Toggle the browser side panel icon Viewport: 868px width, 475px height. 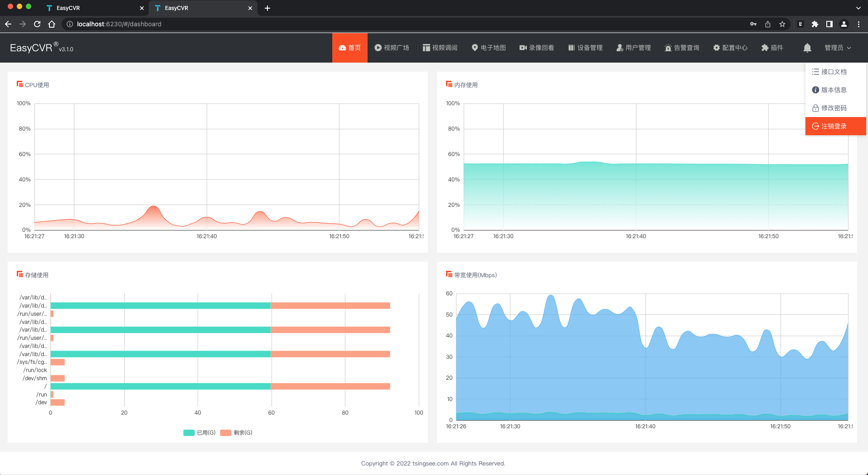click(x=829, y=24)
